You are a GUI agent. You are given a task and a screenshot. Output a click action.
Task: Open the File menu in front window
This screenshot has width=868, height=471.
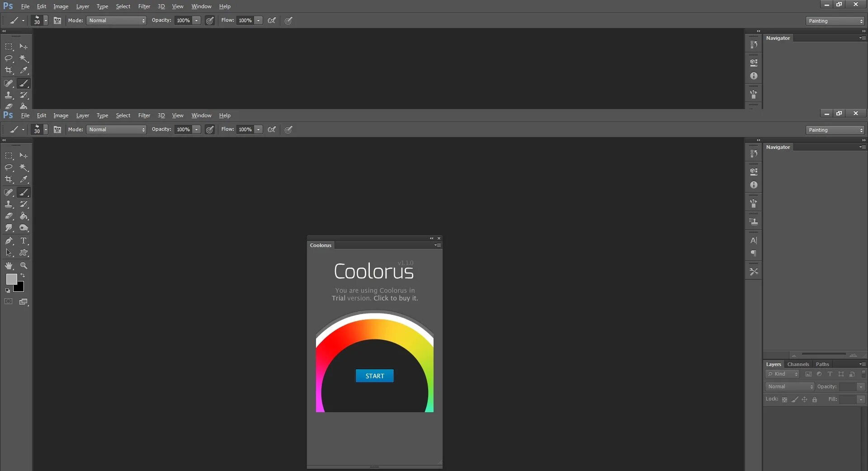pyautogui.click(x=25, y=115)
